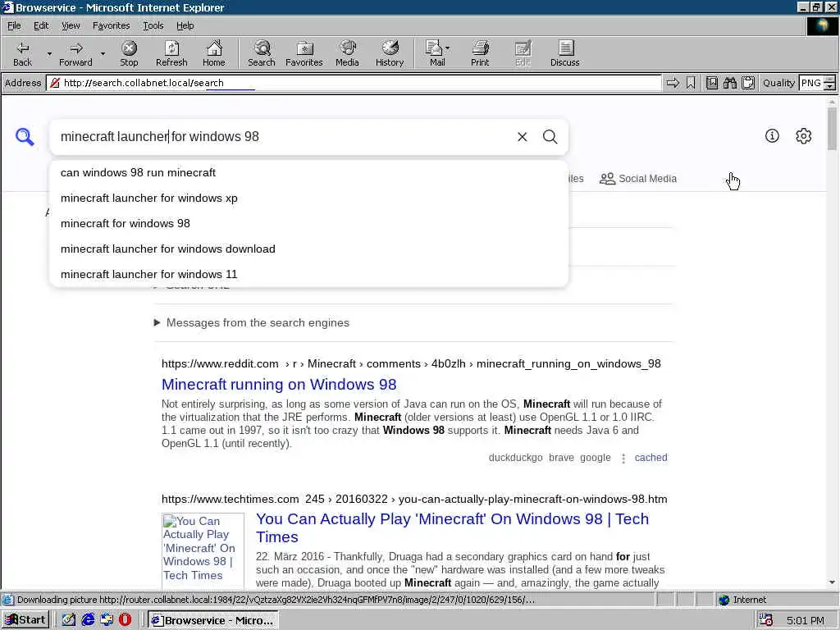The height and width of the screenshot is (630, 840).
Task: Open the Tools menu
Action: point(153,25)
